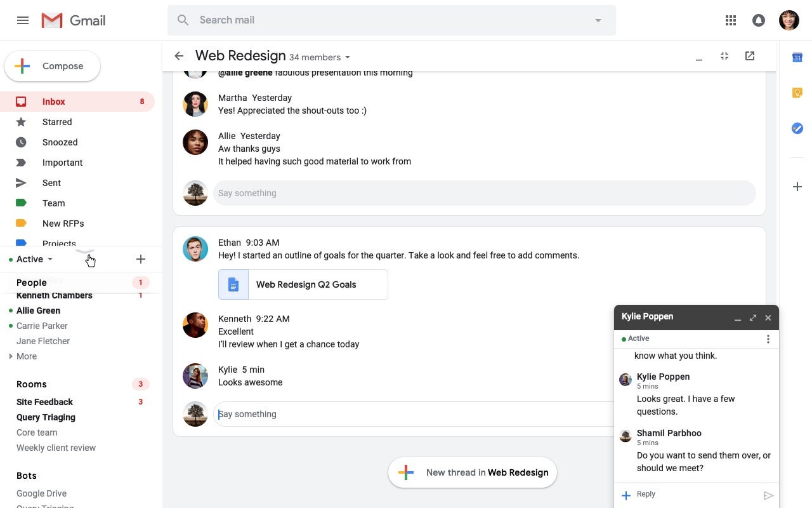Start a new chat with the plus icon
Image resolution: width=812 pixels, height=508 pixels.
[141, 259]
